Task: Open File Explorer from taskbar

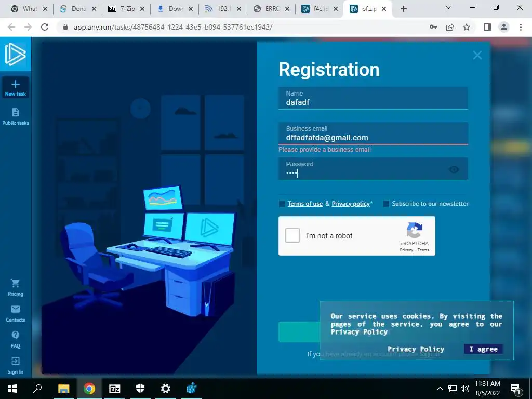Action: [64, 389]
